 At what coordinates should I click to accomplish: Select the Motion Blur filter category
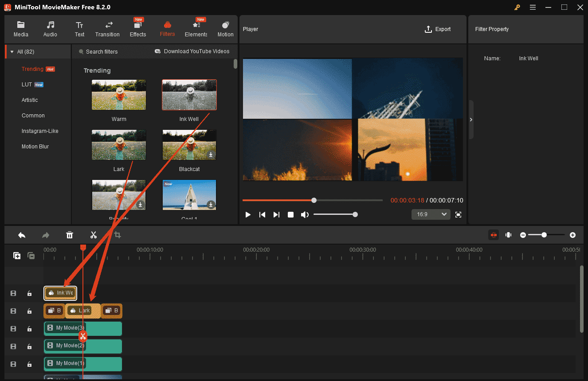[x=35, y=147]
